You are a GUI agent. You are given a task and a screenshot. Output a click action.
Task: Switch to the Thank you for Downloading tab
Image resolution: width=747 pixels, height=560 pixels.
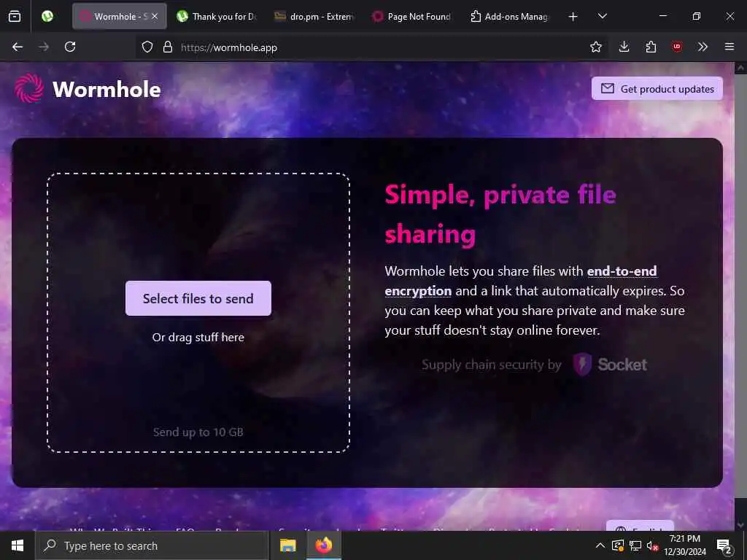click(x=216, y=17)
